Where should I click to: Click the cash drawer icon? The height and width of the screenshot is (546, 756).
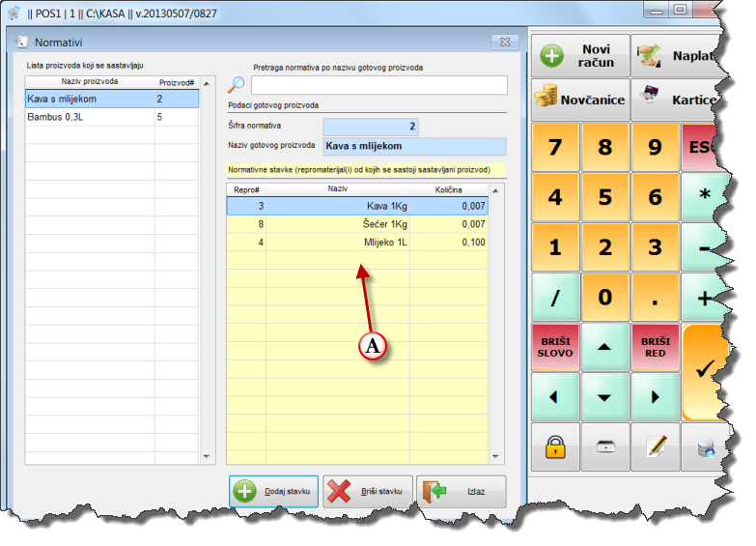605,446
